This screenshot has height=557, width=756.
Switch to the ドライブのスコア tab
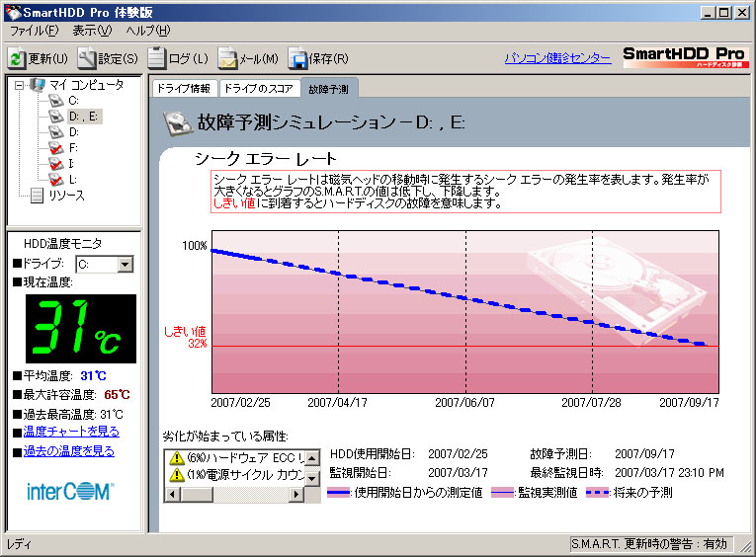click(x=259, y=89)
